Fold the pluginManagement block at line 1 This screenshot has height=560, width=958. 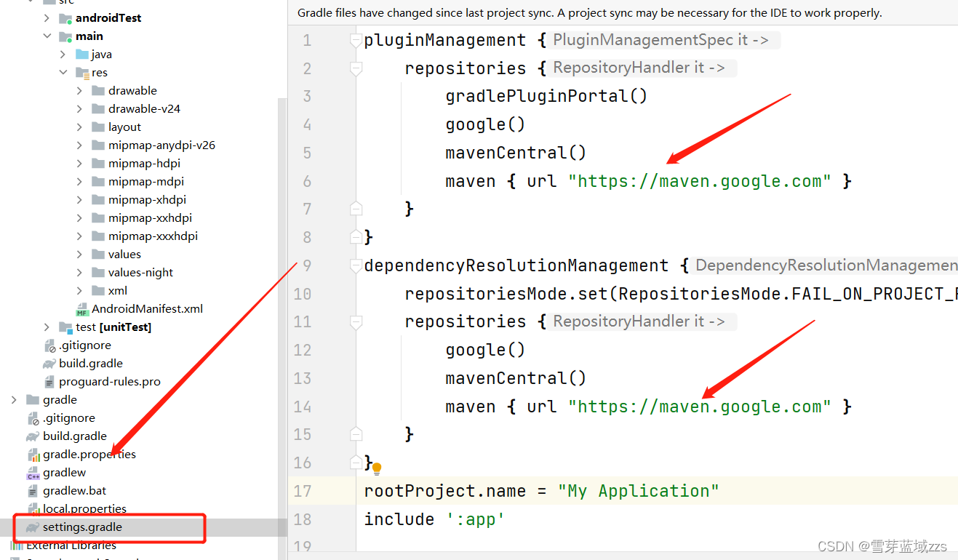356,40
